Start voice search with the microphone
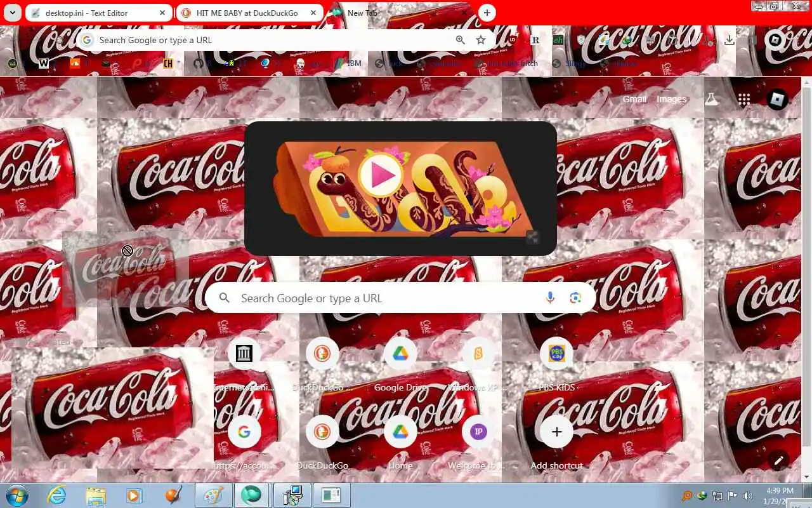Image resolution: width=812 pixels, height=508 pixels. tap(550, 298)
